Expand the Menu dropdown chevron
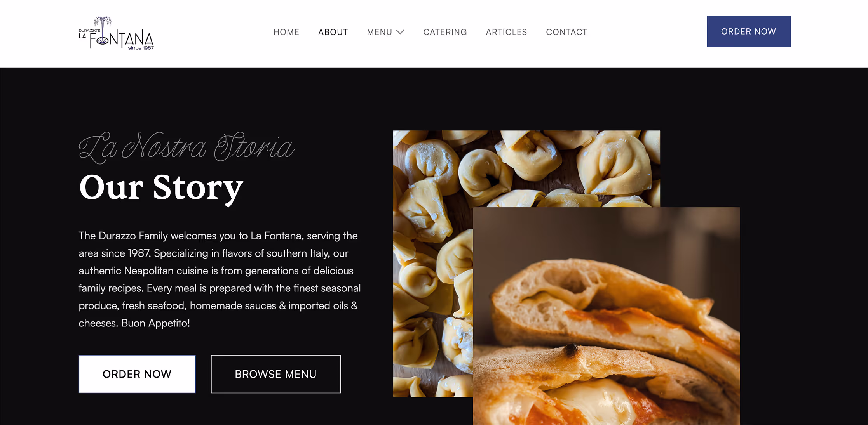This screenshot has width=868, height=425. [x=400, y=32]
